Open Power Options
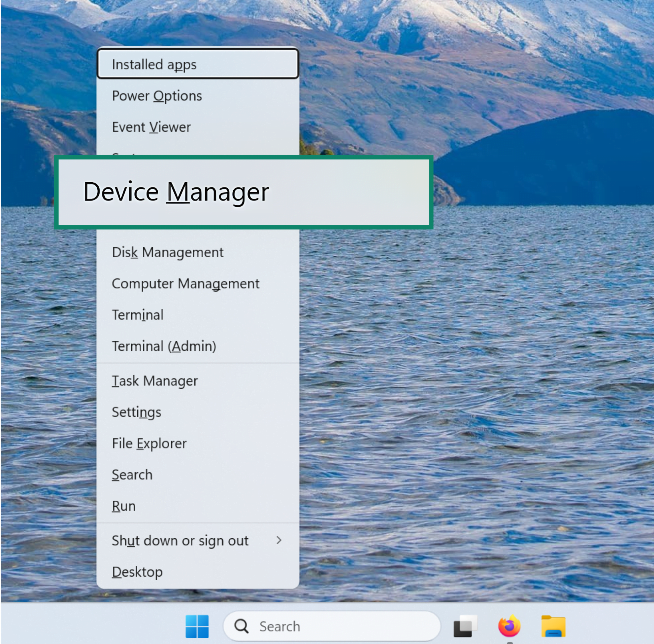This screenshot has width=654, height=644. [x=157, y=96]
